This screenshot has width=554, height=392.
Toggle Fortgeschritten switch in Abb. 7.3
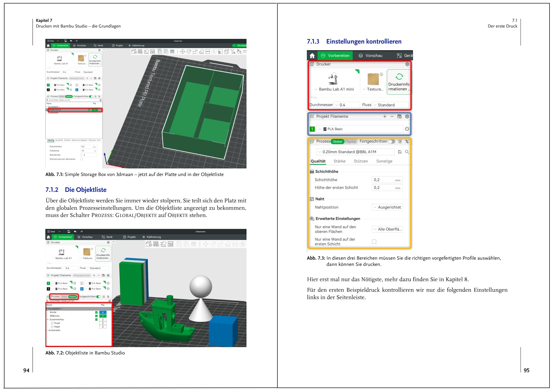392,142
